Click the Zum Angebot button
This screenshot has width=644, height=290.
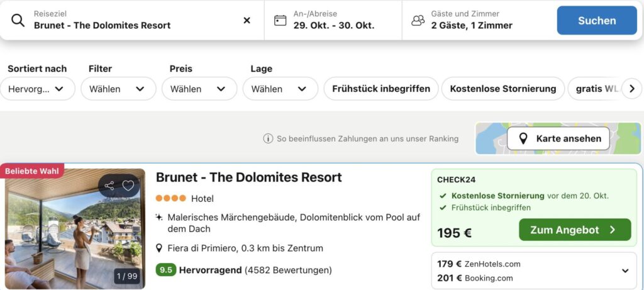(x=574, y=230)
